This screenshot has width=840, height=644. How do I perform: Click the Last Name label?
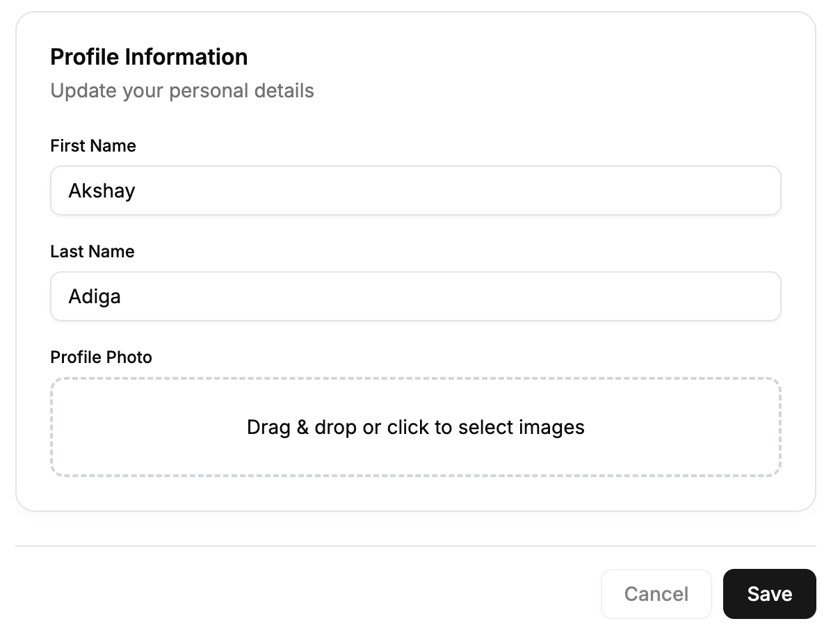(x=92, y=252)
